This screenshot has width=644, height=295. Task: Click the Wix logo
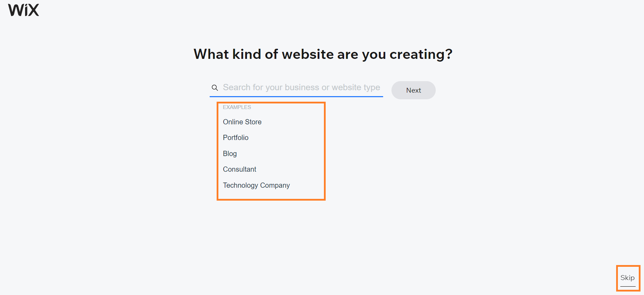[x=24, y=10]
